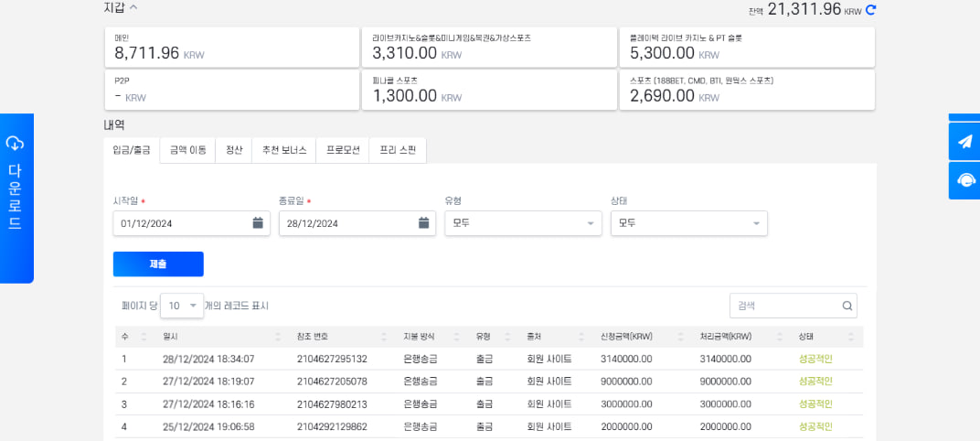
Task: Sort the table by 일시 column
Action: tap(277, 336)
